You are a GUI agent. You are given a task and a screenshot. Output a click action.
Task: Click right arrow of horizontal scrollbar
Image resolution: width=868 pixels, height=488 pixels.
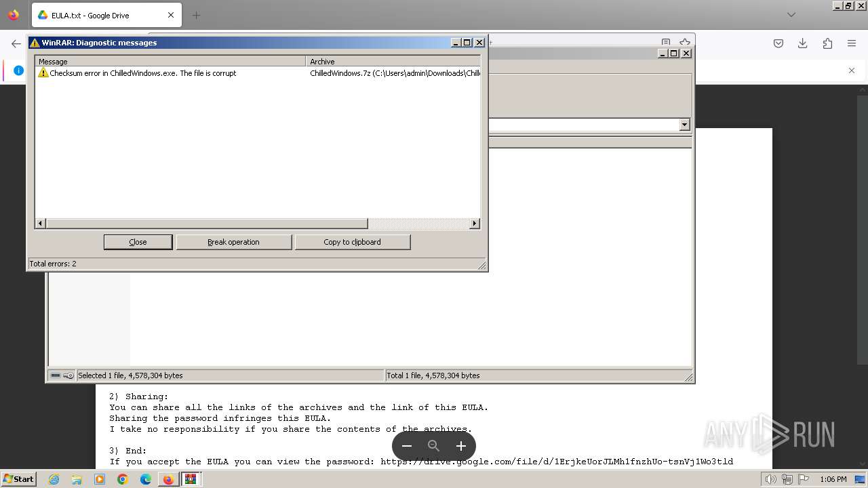475,224
